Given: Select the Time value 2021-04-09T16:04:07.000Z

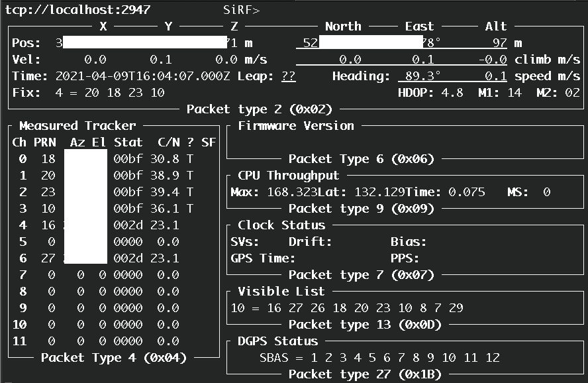Looking at the screenshot, I should [143, 76].
